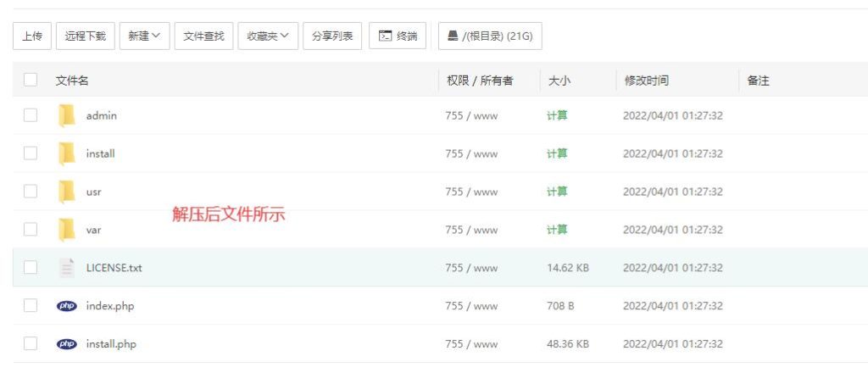Click the usr folder icon

[67, 192]
